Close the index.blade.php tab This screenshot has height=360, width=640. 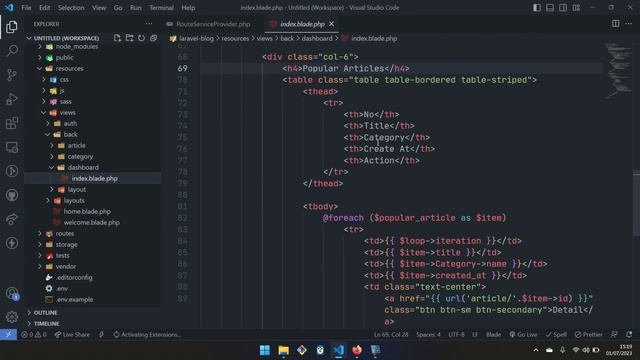pos(331,24)
